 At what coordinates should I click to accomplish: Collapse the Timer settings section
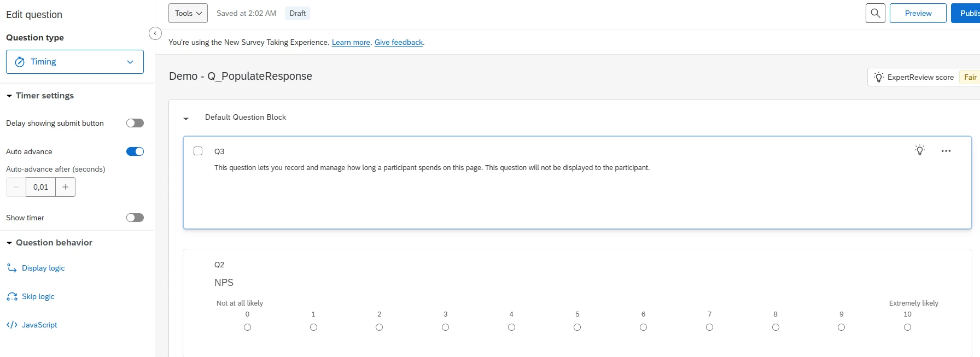tap(9, 96)
